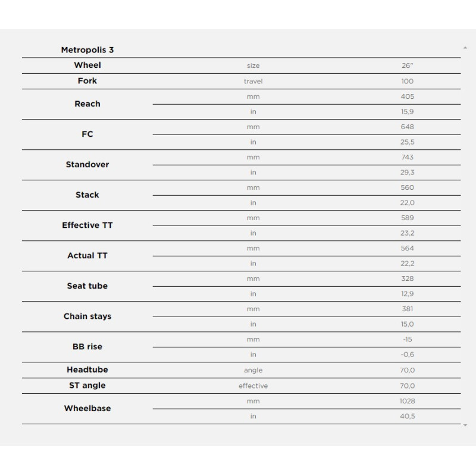Select the Effective TT label
476x476 pixels.
click(x=87, y=226)
